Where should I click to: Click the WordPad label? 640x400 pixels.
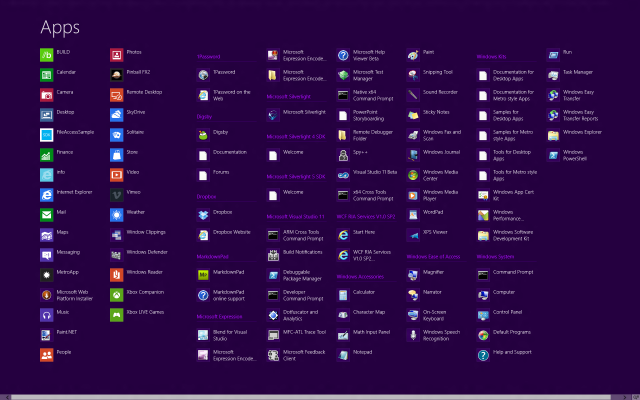[x=433, y=212]
